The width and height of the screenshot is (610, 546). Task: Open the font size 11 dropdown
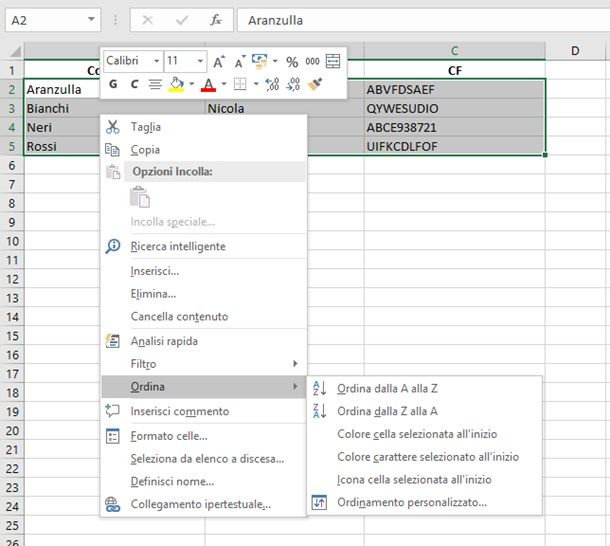click(x=200, y=61)
